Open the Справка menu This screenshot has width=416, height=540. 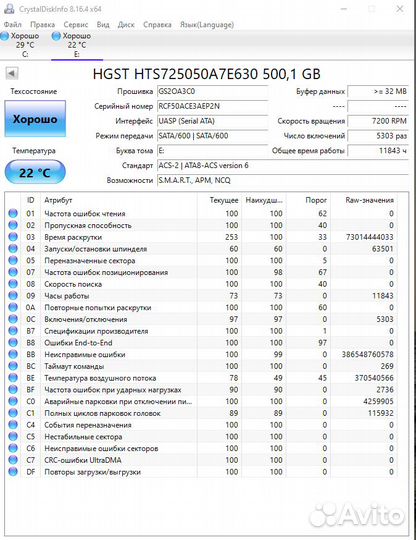157,25
